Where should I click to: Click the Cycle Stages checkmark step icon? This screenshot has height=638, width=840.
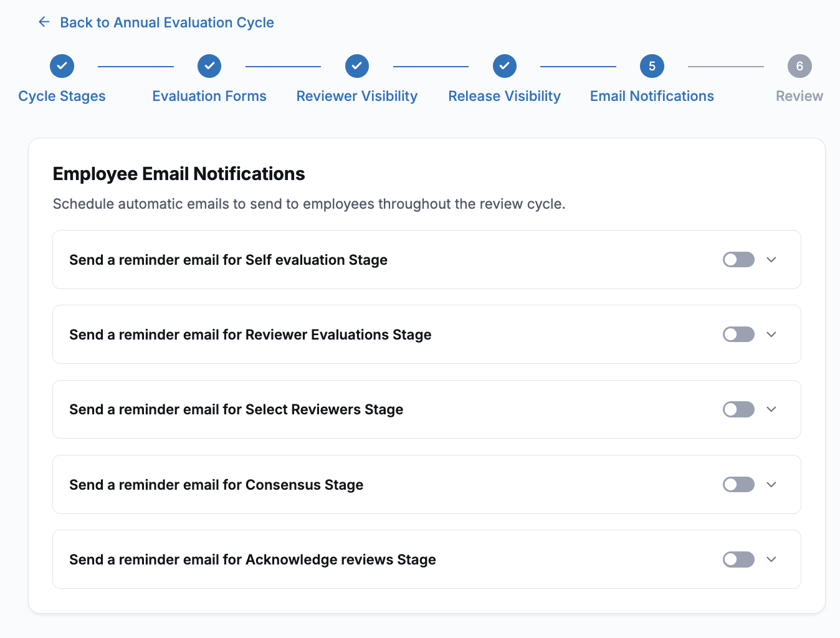pyautogui.click(x=62, y=66)
